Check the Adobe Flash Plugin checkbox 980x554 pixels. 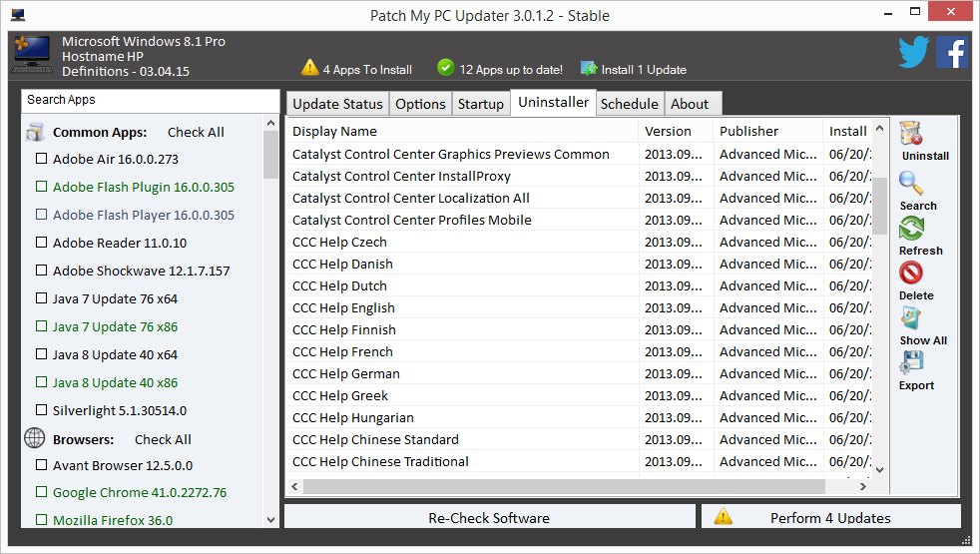[x=41, y=187]
